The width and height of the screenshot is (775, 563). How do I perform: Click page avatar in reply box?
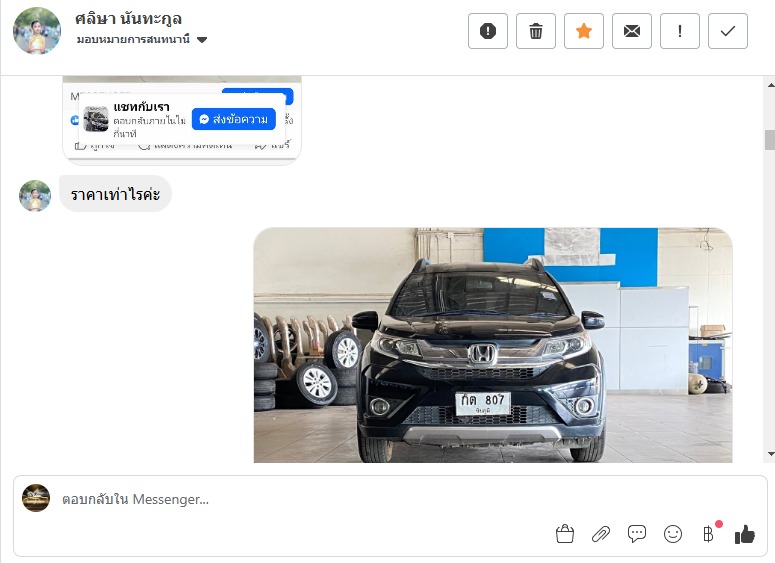[x=36, y=498]
